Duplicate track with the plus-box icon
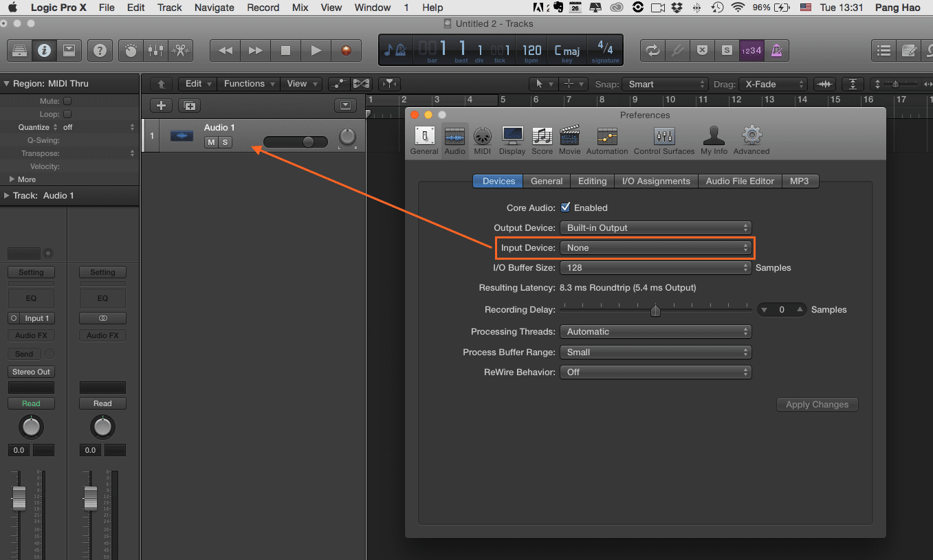The height and width of the screenshot is (560, 933). [x=189, y=105]
